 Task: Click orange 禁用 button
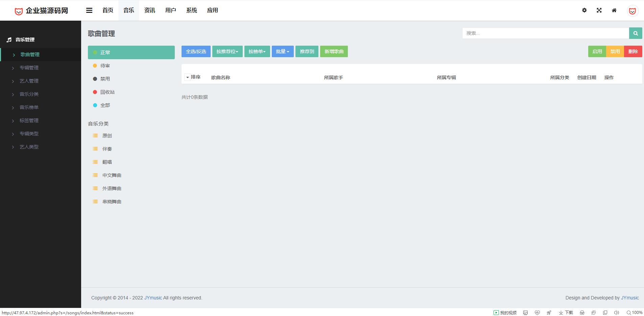pos(615,51)
